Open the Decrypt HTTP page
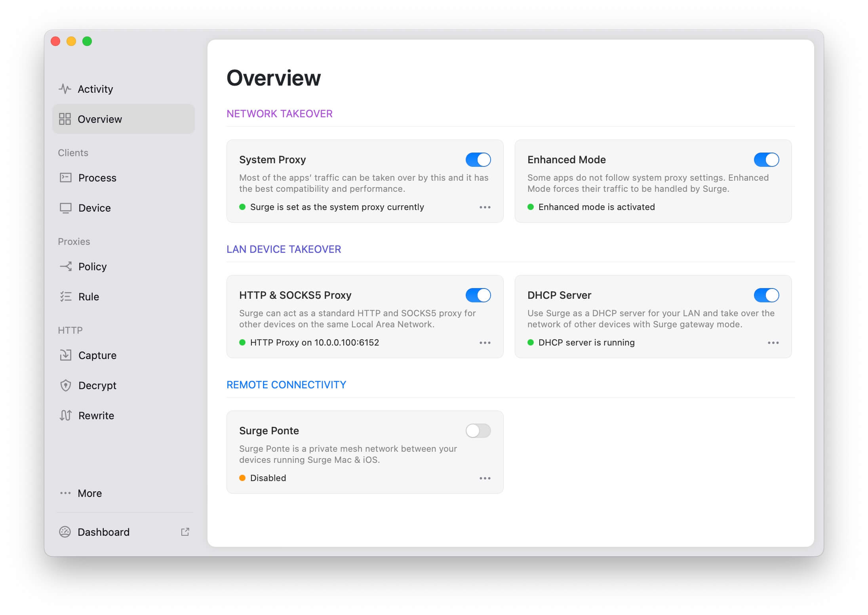This screenshot has height=615, width=868. tap(124, 385)
